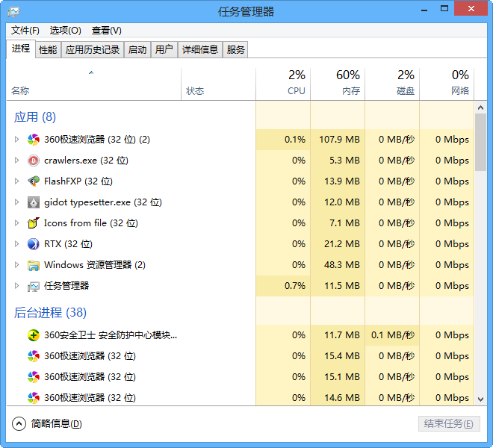Switch to the 用户 tab
The width and height of the screenshot is (493, 448).
[x=164, y=50]
